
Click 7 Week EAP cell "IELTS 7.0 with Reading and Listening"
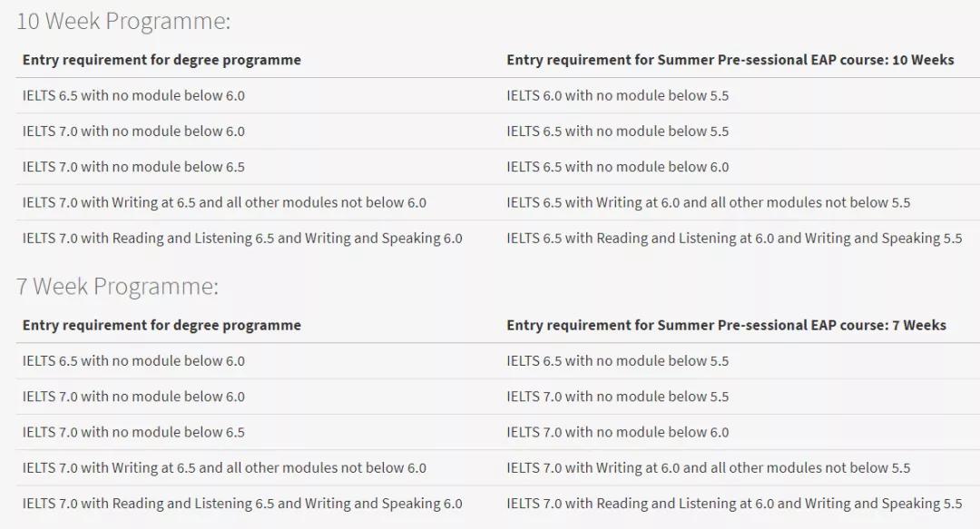733,504
